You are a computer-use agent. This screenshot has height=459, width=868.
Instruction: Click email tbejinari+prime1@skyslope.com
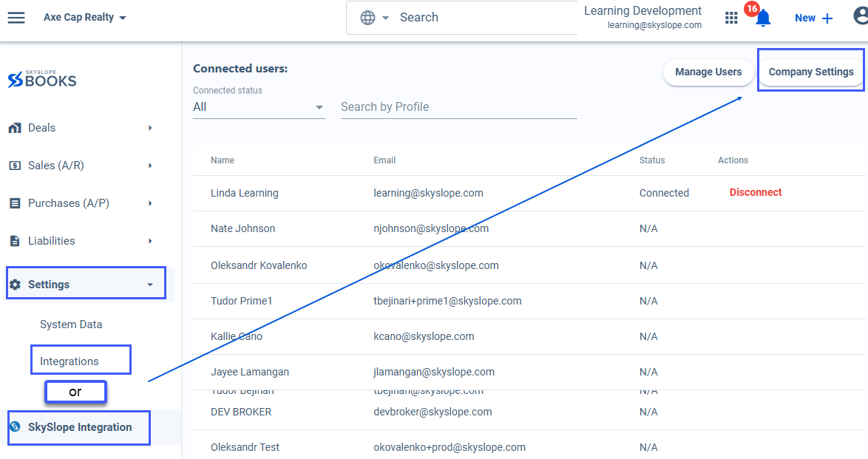(x=447, y=302)
